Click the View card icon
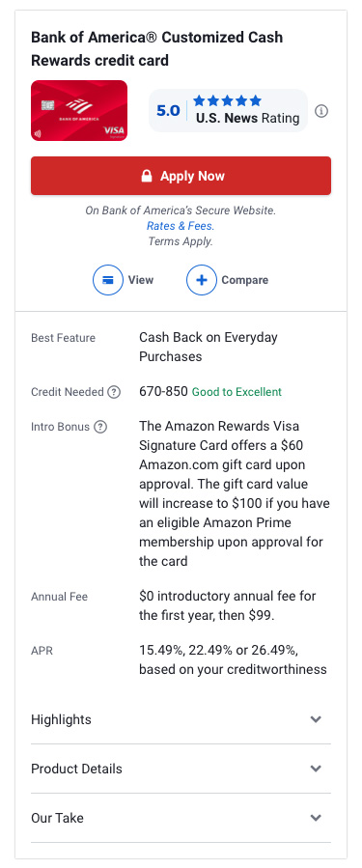The width and height of the screenshot is (362, 868). (x=108, y=280)
